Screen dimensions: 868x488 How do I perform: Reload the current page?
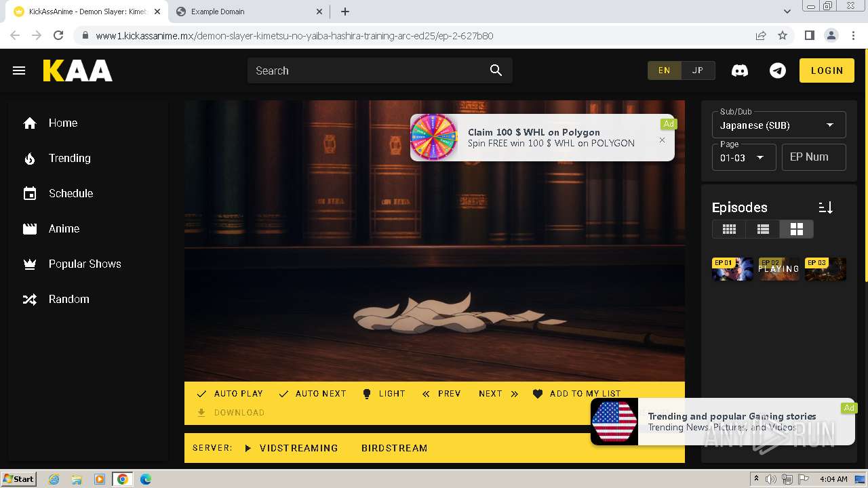58,36
